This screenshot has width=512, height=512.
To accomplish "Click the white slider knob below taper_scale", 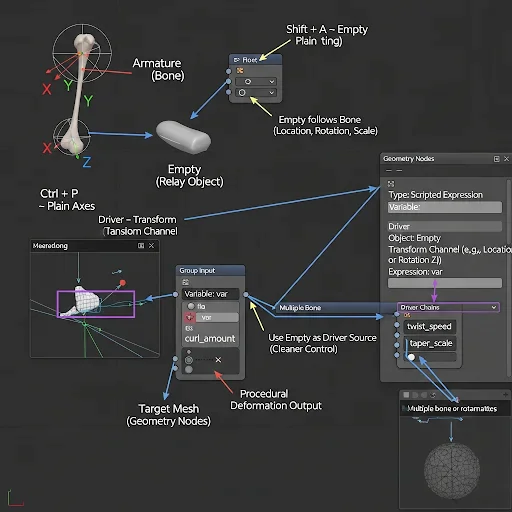I will [412, 357].
